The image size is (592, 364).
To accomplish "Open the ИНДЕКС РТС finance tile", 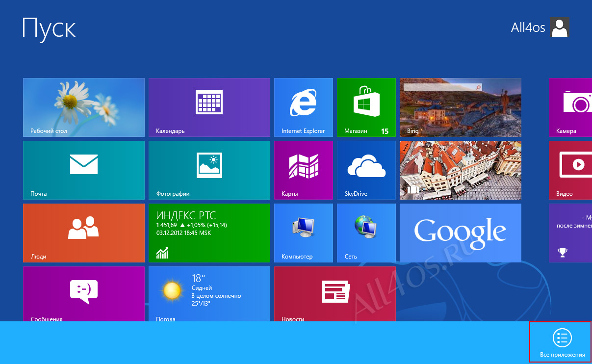I will (x=209, y=233).
